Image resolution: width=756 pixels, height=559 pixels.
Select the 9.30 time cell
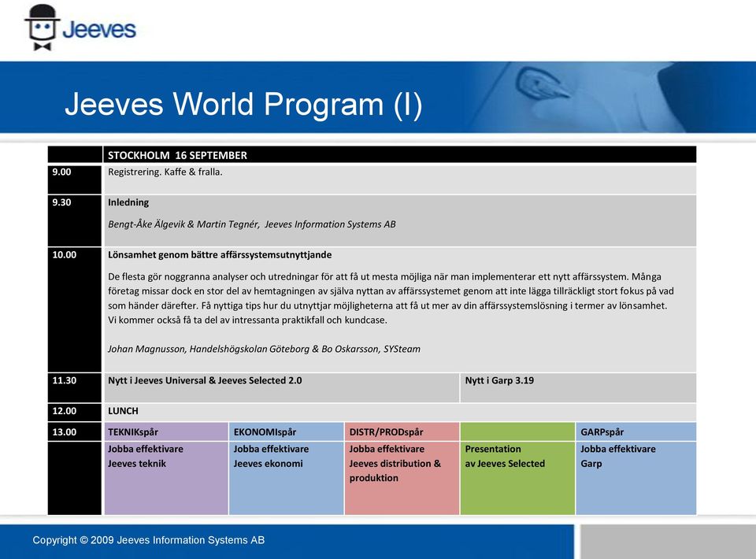(x=75, y=220)
